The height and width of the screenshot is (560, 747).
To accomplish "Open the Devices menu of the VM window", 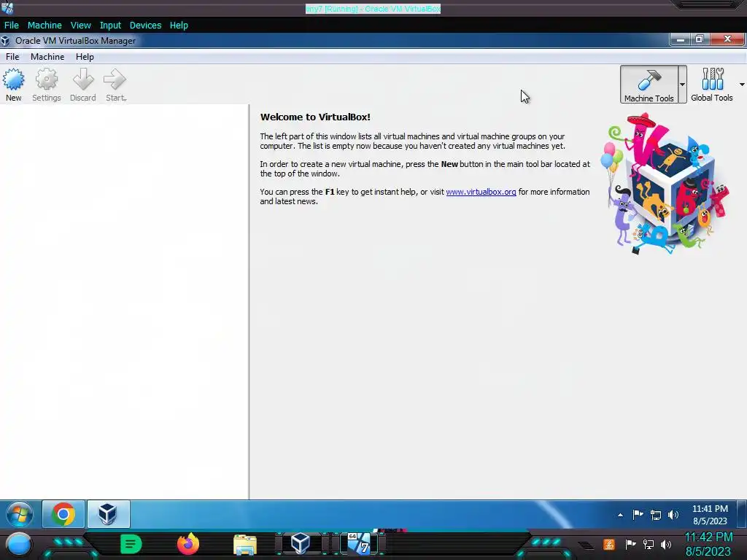I will click(x=145, y=26).
